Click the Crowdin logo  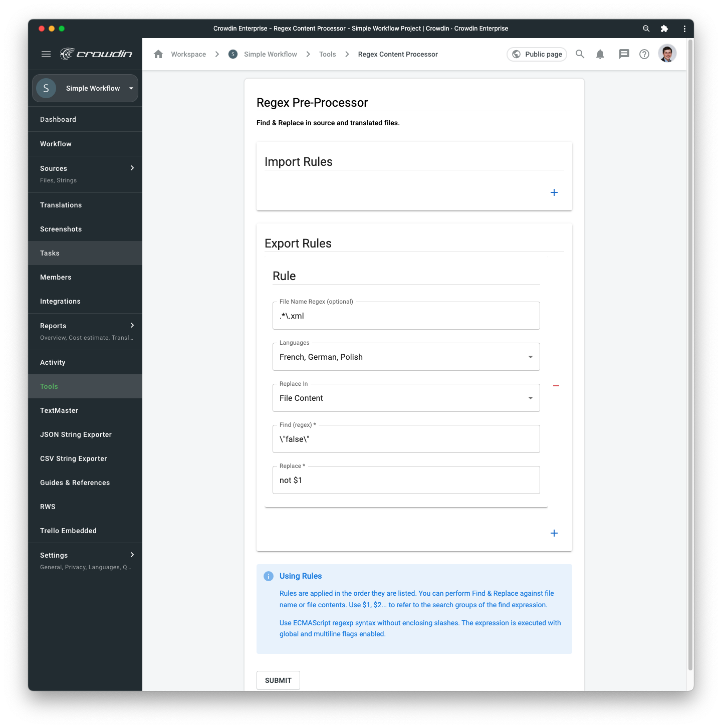click(96, 54)
